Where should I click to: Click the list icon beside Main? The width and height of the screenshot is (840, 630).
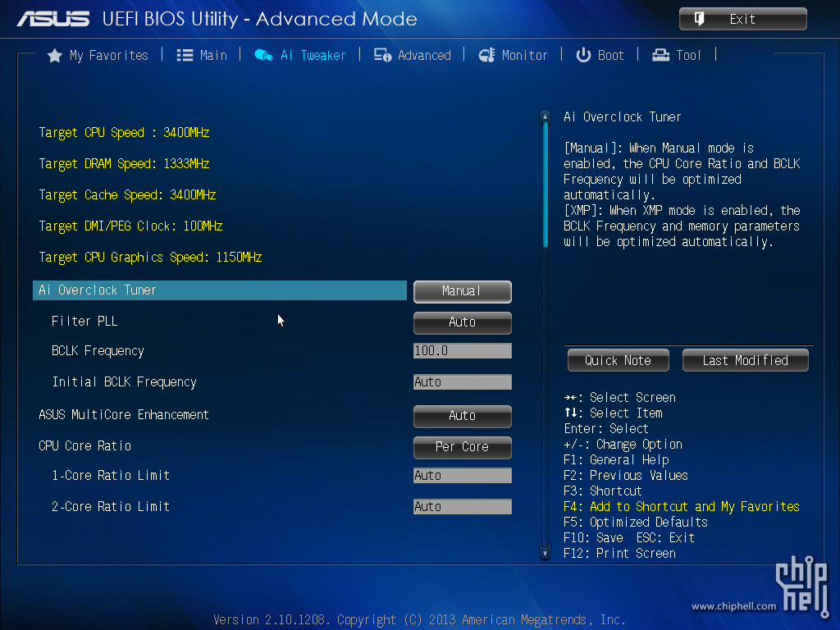(x=185, y=55)
